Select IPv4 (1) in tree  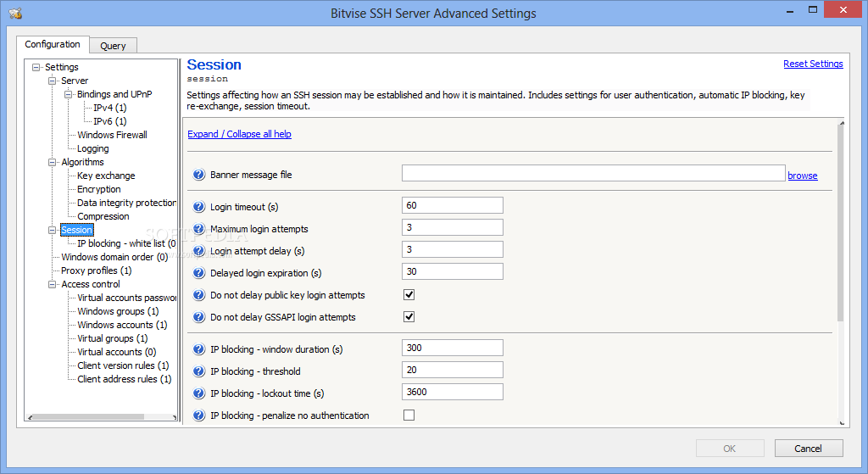[x=109, y=108]
